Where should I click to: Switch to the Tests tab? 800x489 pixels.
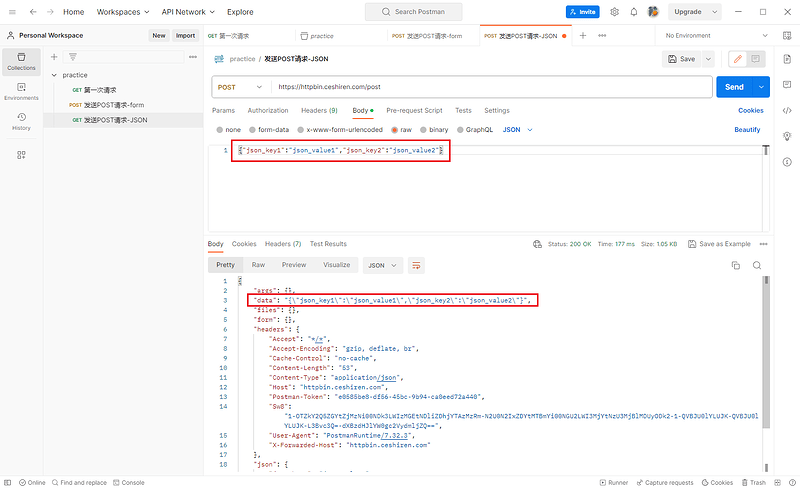[463, 110]
